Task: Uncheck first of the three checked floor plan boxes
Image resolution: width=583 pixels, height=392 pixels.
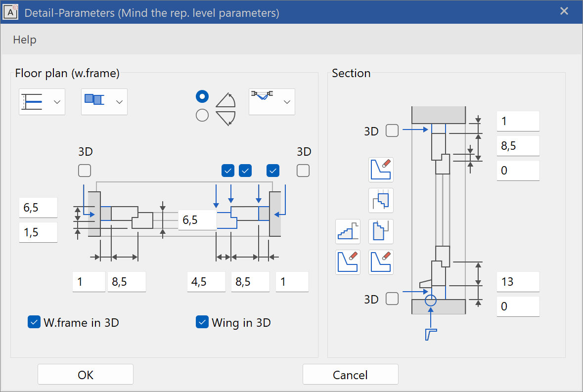Action: [228, 171]
